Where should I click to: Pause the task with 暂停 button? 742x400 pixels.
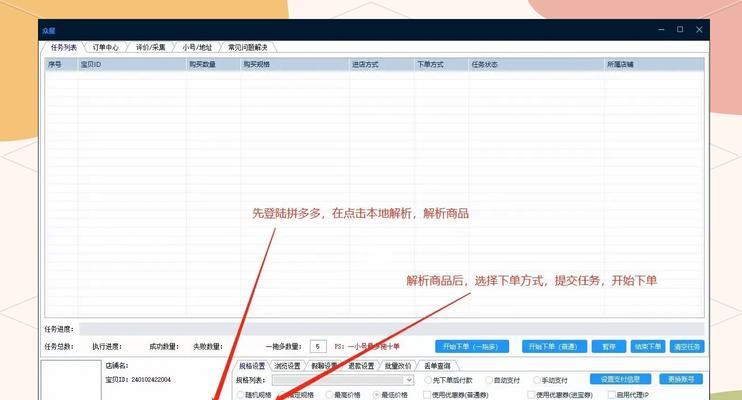[609, 347]
